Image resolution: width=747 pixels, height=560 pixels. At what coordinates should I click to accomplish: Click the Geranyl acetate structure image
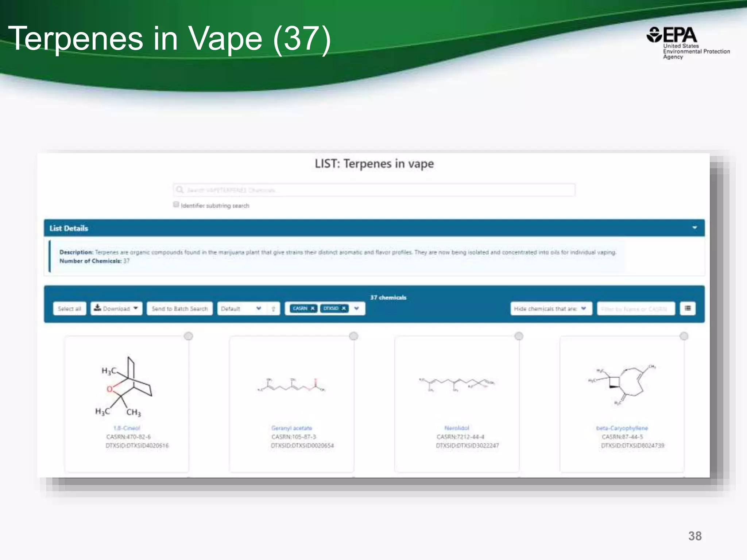pyautogui.click(x=291, y=385)
